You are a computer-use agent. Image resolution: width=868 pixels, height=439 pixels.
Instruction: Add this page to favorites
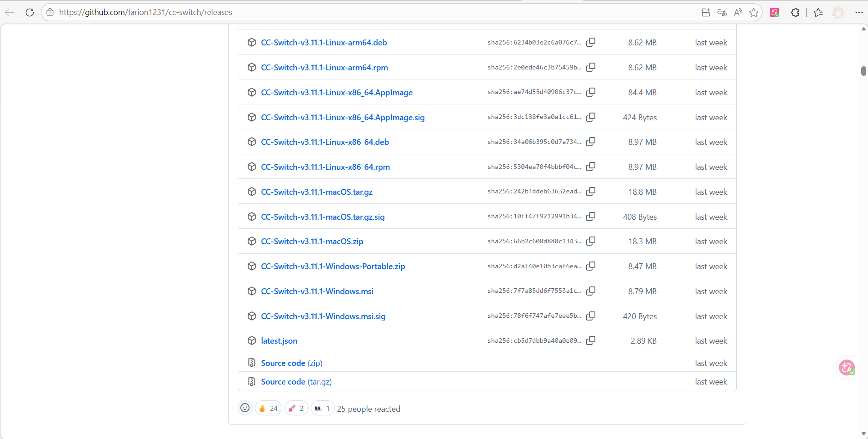point(754,12)
